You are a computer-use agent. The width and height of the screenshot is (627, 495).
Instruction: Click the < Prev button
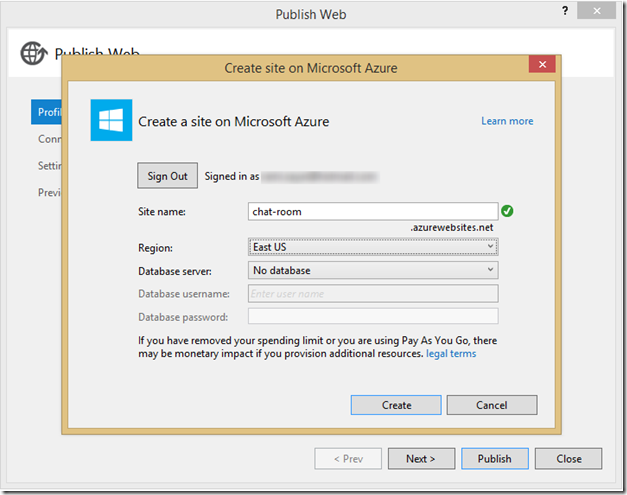click(348, 458)
